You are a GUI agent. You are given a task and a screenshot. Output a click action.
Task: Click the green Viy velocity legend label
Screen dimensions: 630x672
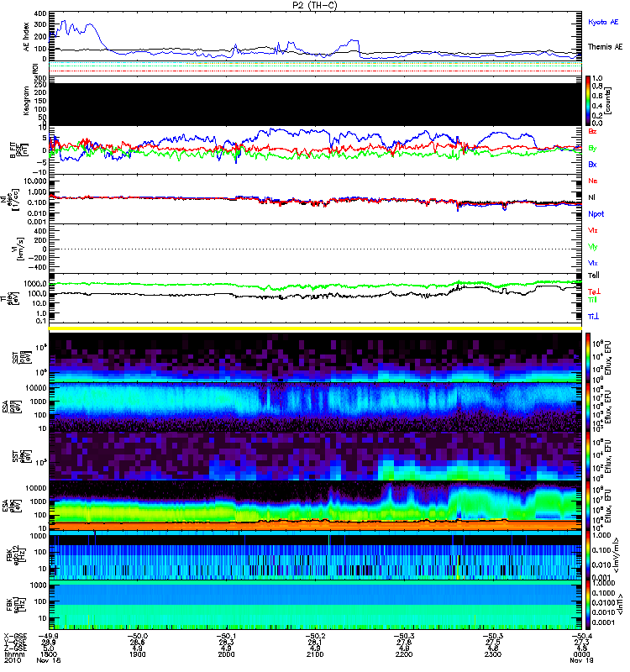click(592, 247)
